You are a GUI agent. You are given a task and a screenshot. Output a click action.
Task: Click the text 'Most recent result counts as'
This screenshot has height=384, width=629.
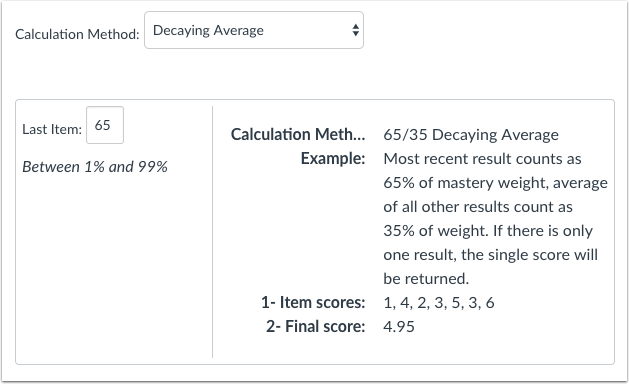(482, 159)
